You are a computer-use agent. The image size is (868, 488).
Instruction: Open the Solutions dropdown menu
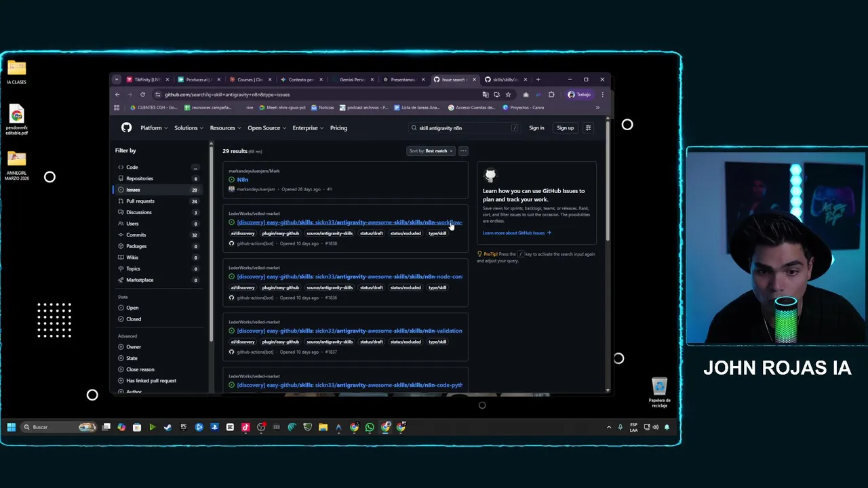pyautogui.click(x=188, y=128)
